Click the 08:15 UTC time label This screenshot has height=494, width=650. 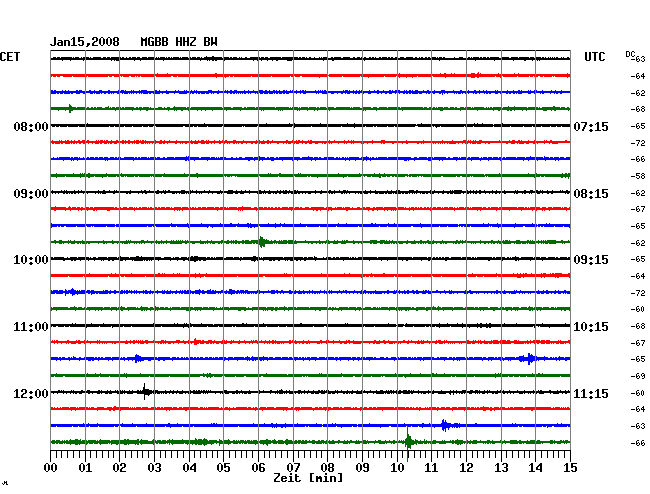[591, 194]
